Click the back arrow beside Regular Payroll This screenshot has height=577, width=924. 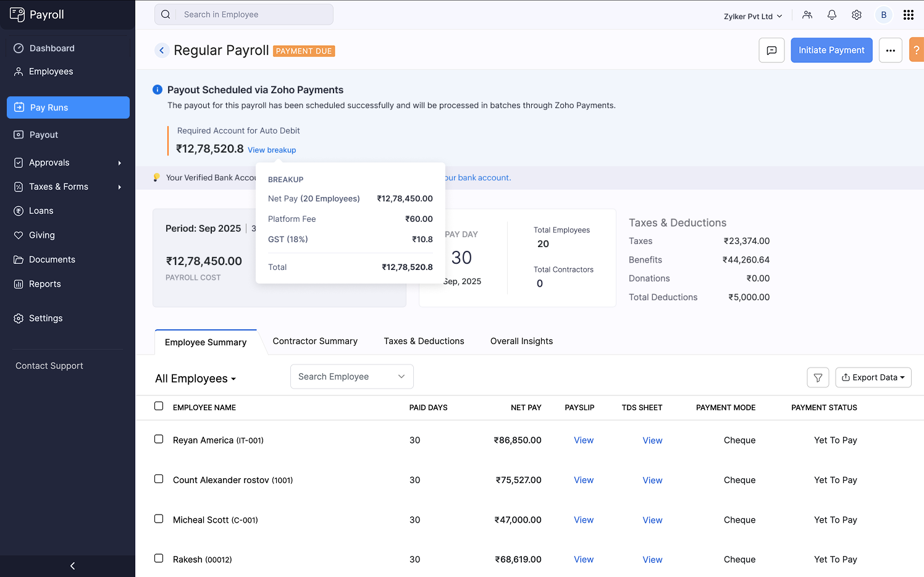pos(162,51)
